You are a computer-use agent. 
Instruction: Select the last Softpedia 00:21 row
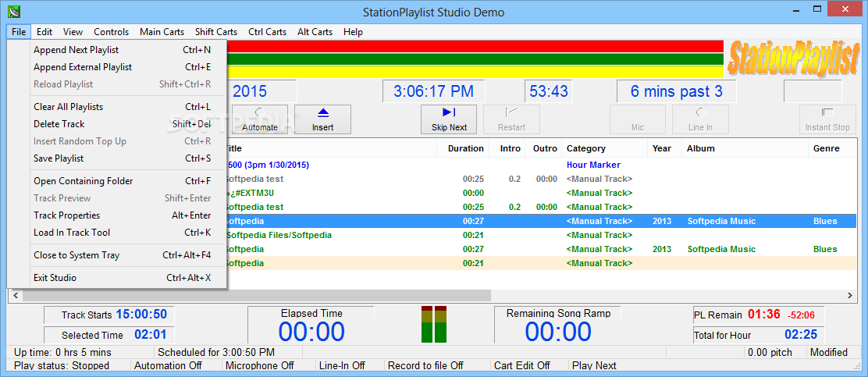click(x=541, y=263)
